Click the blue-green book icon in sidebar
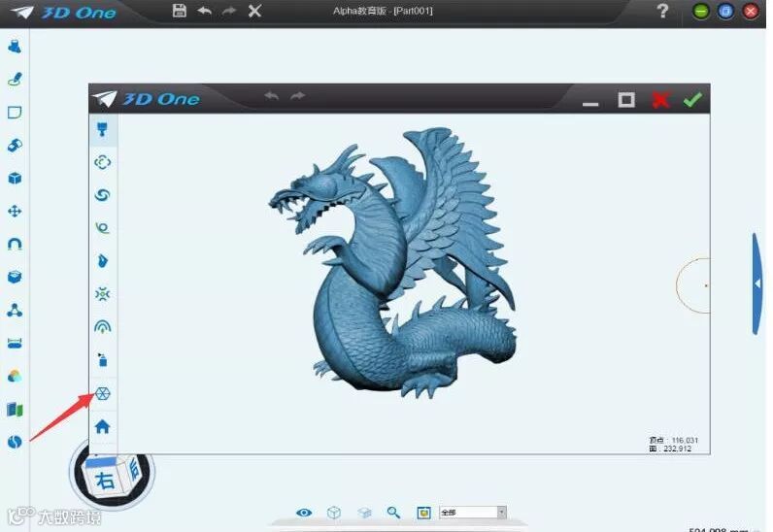773x532 pixels. (x=15, y=410)
